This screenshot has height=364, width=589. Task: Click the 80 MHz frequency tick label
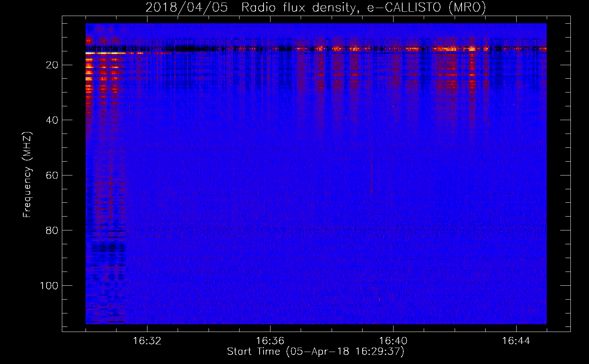pyautogui.click(x=52, y=230)
